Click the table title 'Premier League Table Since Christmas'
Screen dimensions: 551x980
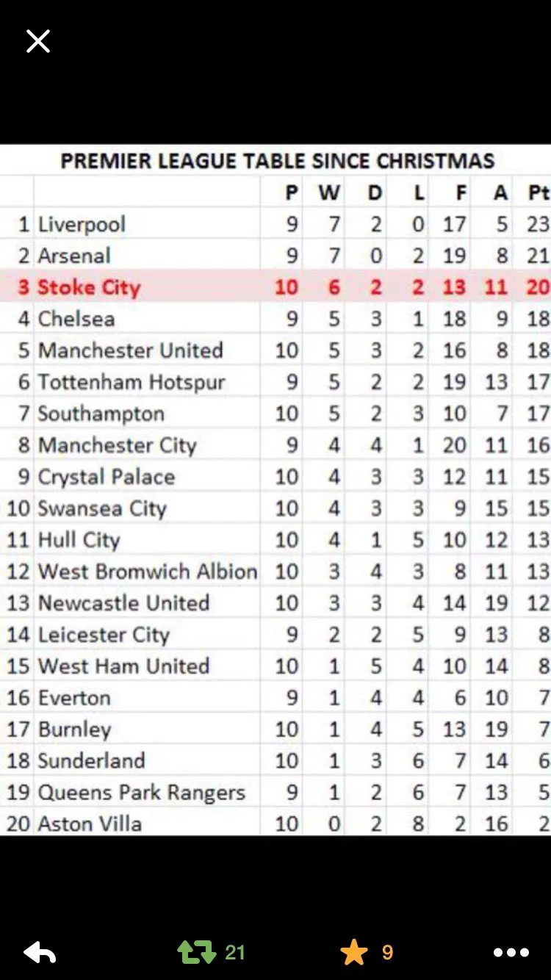[277, 161]
